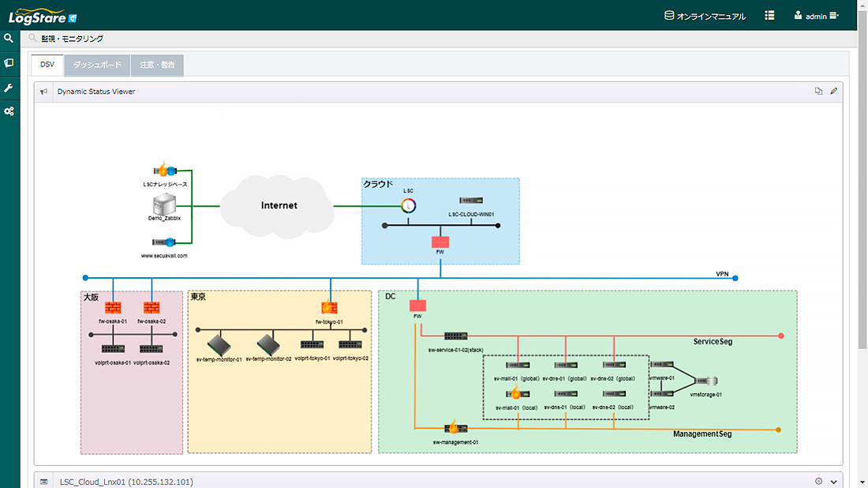Open the report/log icon in left sidebar
Image resolution: width=868 pixels, height=488 pixels.
pos(9,63)
